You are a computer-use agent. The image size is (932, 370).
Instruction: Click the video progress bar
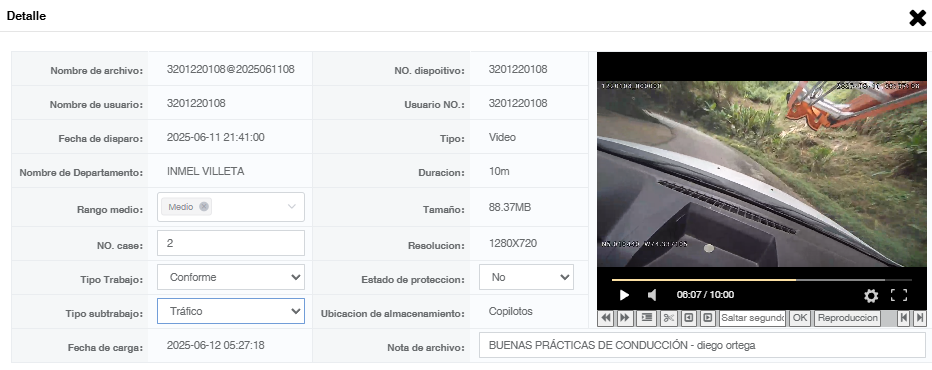click(761, 280)
